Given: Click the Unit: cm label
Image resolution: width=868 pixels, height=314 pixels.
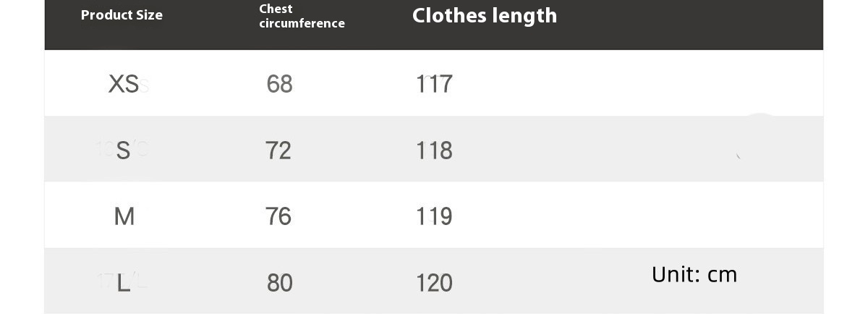Looking at the screenshot, I should tap(694, 274).
